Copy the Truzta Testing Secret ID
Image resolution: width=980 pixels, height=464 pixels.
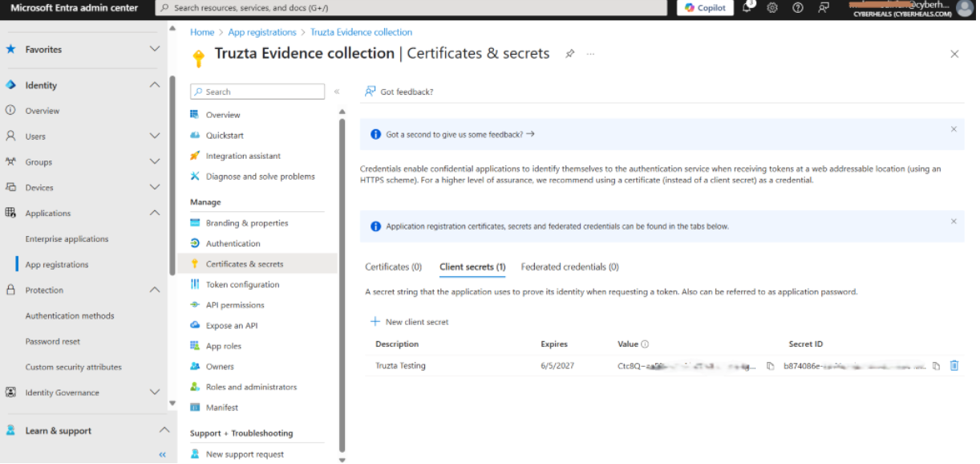(x=936, y=366)
